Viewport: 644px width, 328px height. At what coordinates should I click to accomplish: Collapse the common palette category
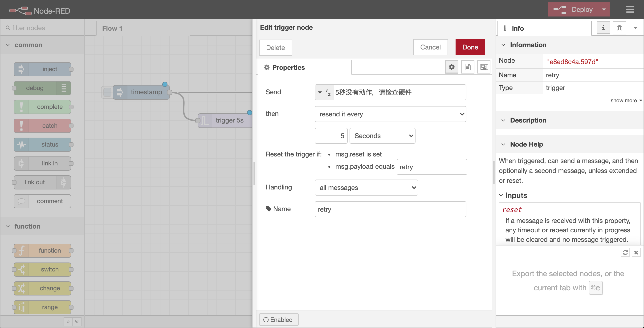click(8, 45)
